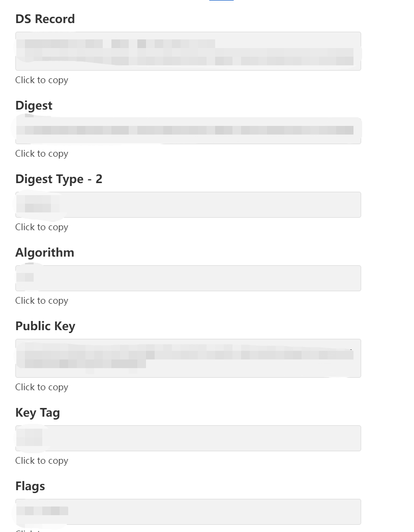Select the 'Digest Type - 2' heading
Viewport: 414px width, 532px height.
click(x=59, y=179)
